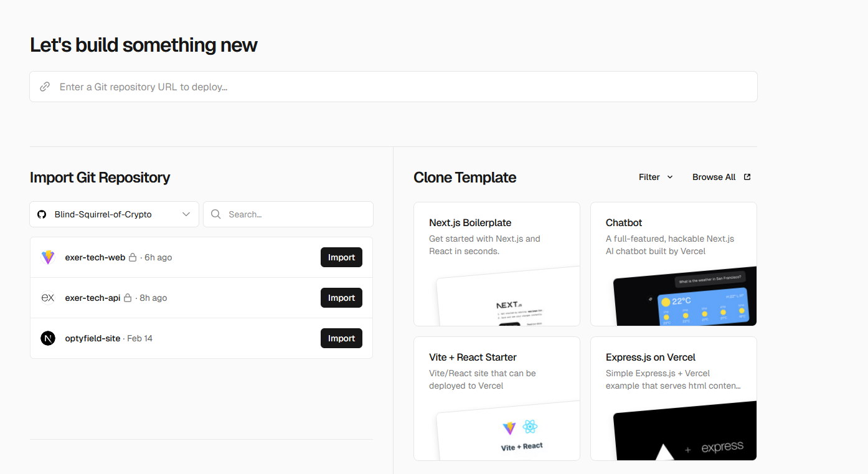Click the exer-tech-web repository name

[95, 257]
